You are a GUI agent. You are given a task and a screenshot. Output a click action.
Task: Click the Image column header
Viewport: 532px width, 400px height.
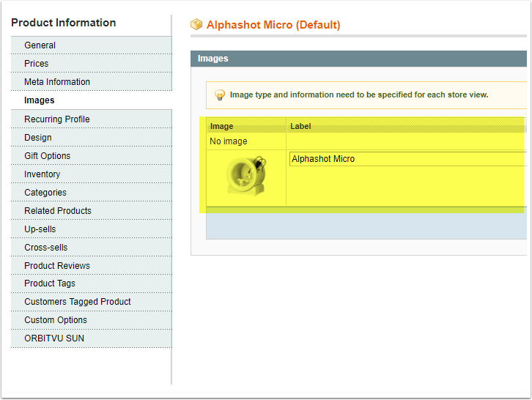(246, 126)
